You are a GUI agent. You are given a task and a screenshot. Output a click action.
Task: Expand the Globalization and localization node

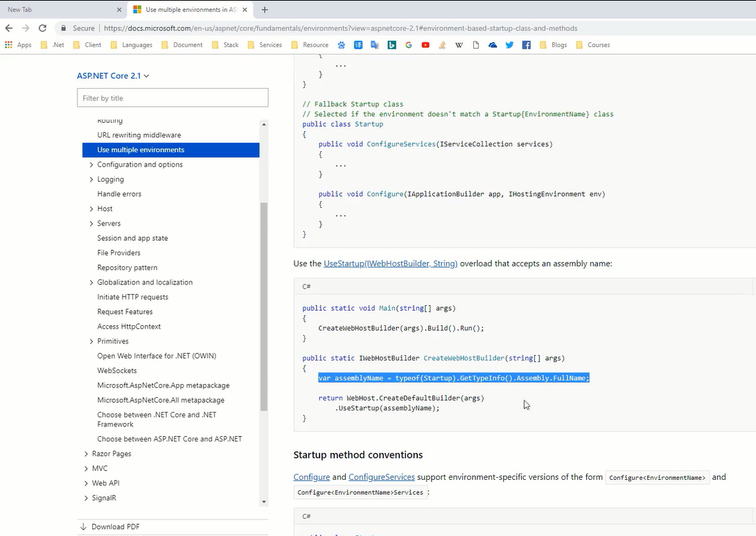tap(91, 283)
